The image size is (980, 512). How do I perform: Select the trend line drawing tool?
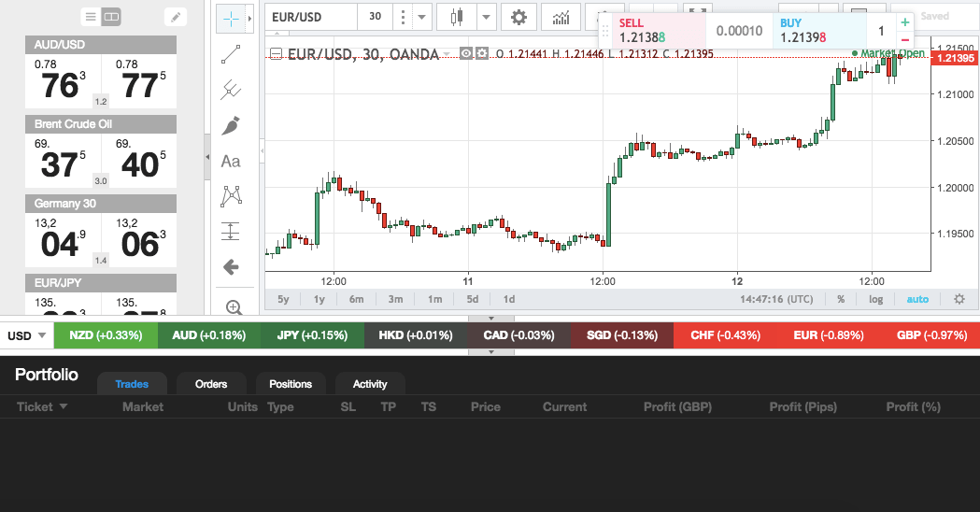(x=231, y=54)
